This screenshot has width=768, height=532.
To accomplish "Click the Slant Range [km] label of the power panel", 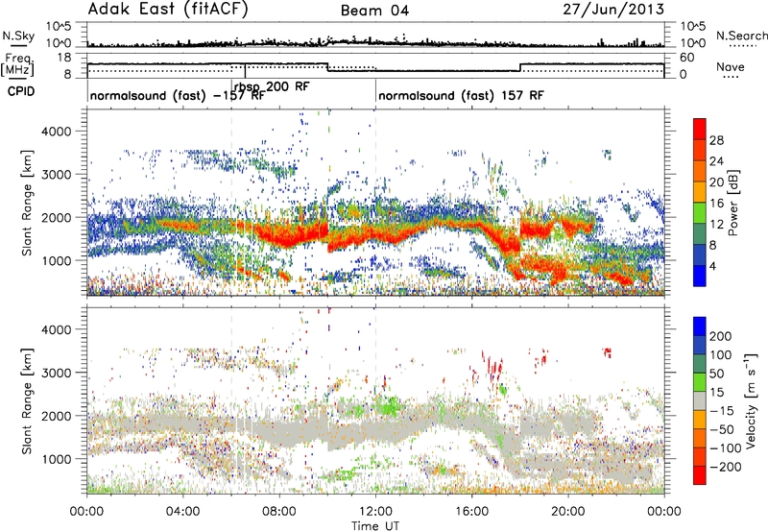I will 28,203.
